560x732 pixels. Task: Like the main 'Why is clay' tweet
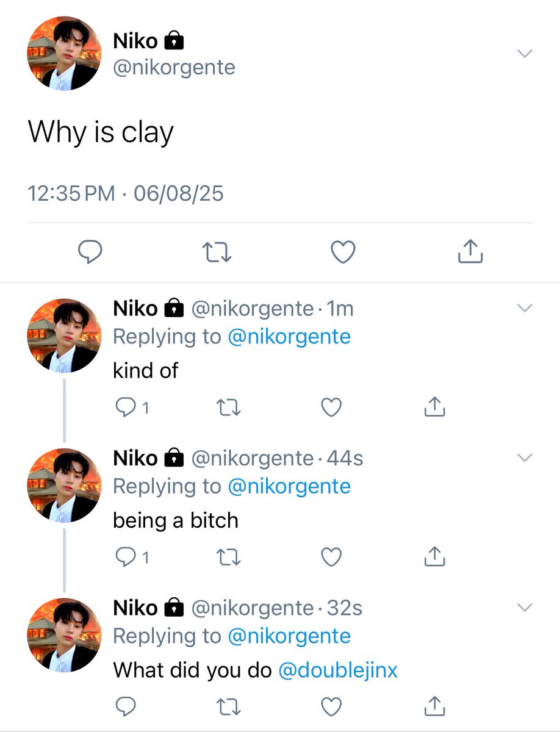pos(343,251)
